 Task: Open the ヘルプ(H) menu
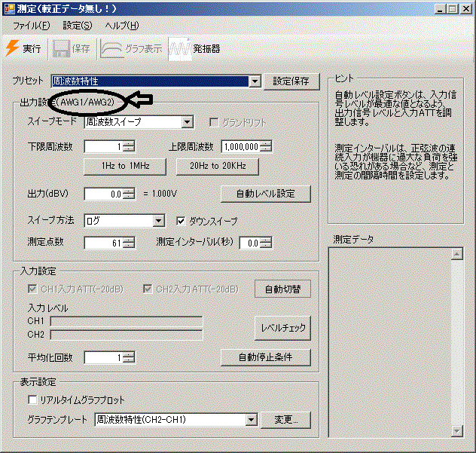pos(122,26)
